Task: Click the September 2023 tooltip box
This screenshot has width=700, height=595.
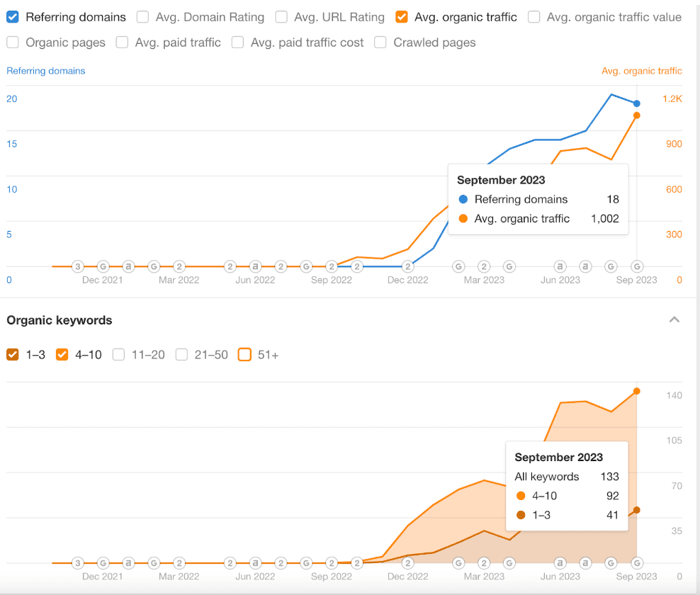Action: [x=538, y=199]
